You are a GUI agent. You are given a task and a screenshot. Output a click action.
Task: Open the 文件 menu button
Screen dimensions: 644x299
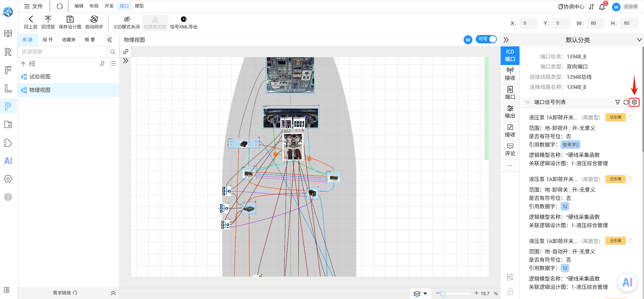click(33, 6)
